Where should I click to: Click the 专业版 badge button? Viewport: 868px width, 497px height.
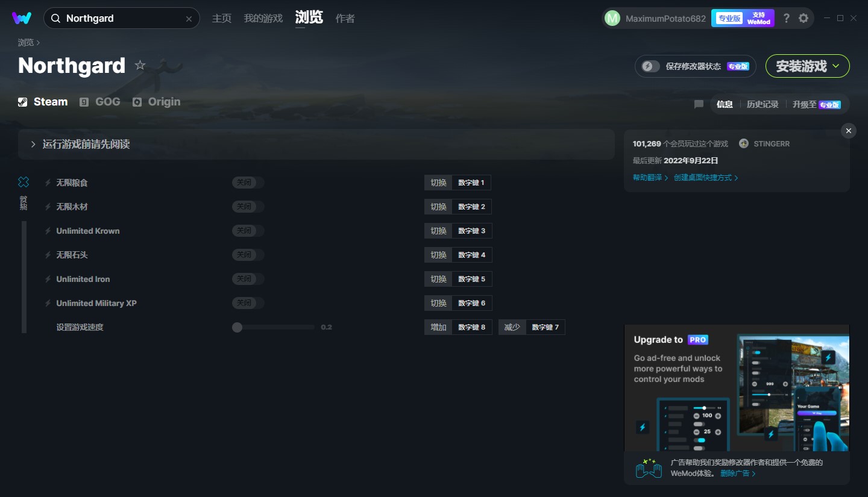pos(729,18)
